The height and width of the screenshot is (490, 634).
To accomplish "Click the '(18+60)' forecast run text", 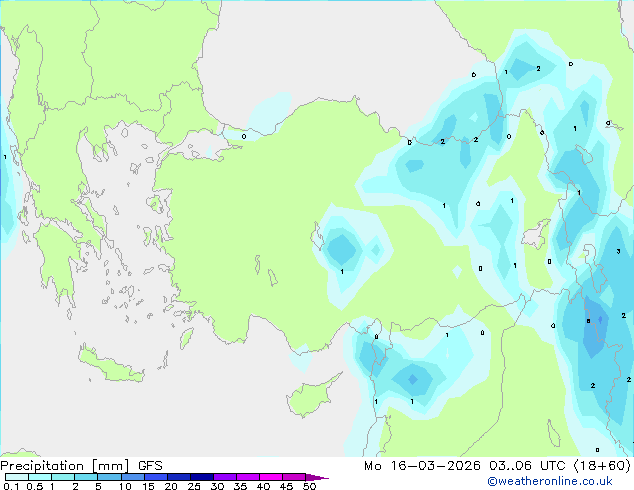I will (602, 466).
